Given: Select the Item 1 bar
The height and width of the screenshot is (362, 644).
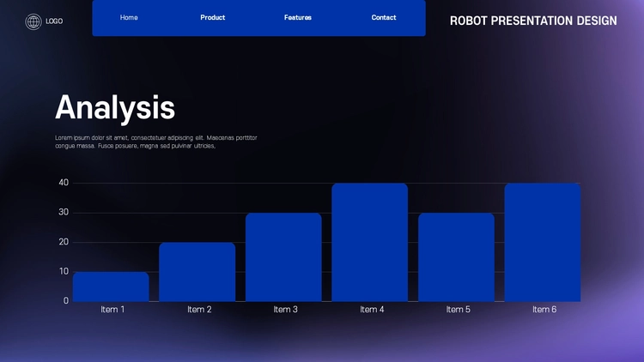Looking at the screenshot, I should pos(111,287).
